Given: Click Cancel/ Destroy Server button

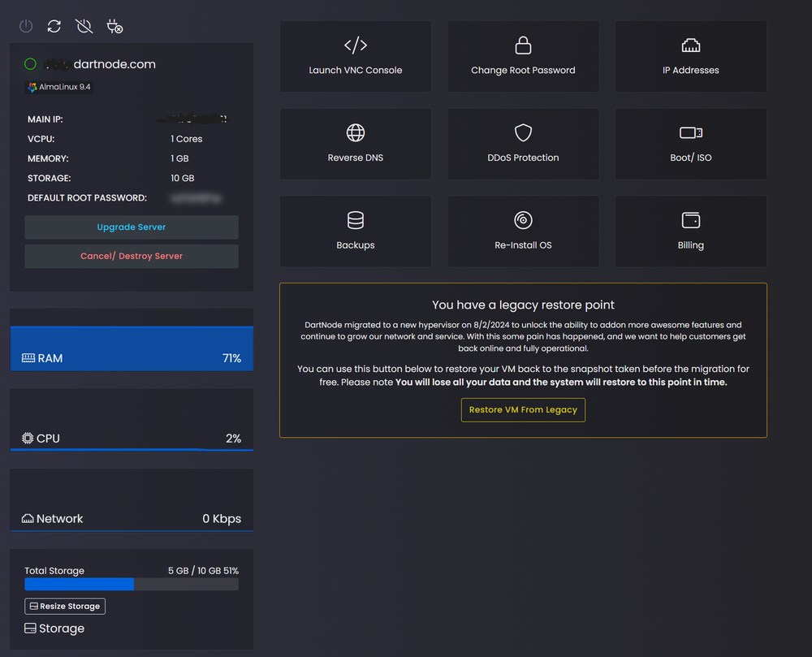Looking at the screenshot, I should [132, 257].
